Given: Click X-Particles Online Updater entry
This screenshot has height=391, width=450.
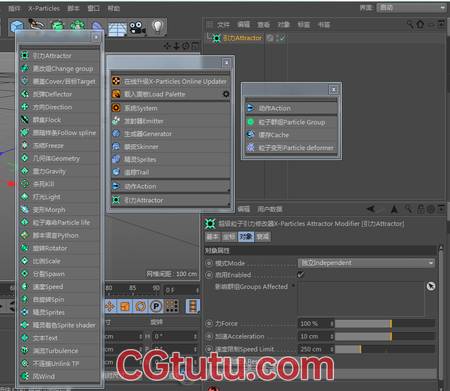Looking at the screenshot, I should [x=170, y=81].
